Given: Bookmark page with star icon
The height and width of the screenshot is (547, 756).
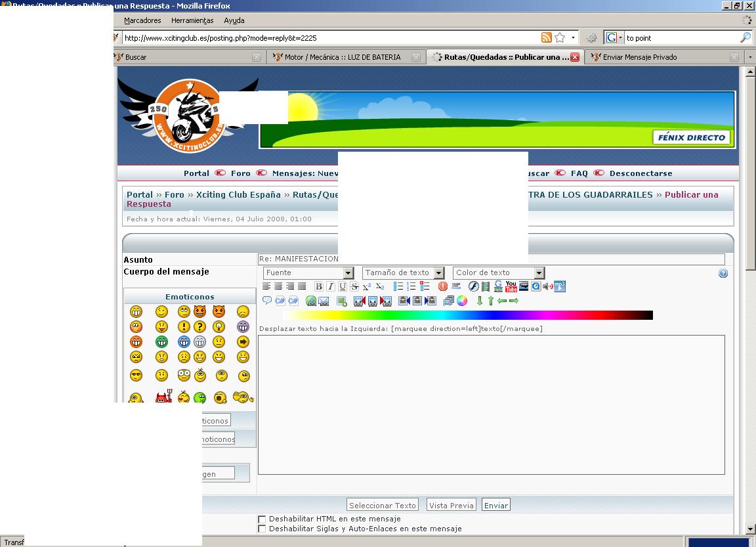Looking at the screenshot, I should pyautogui.click(x=560, y=37).
